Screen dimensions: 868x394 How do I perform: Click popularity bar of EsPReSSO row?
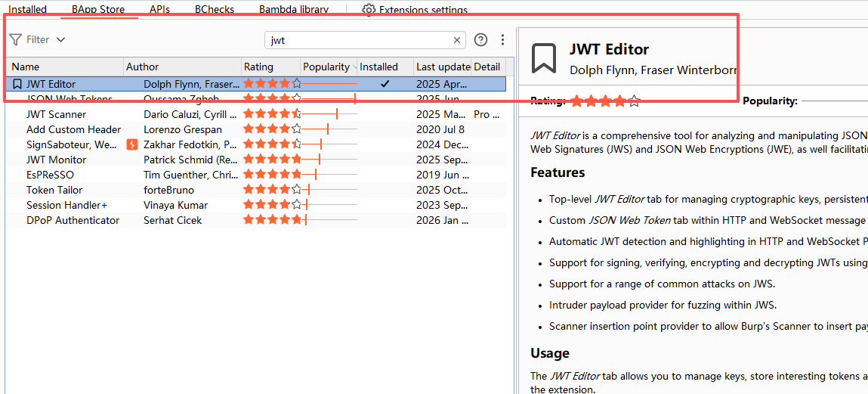[x=329, y=175]
